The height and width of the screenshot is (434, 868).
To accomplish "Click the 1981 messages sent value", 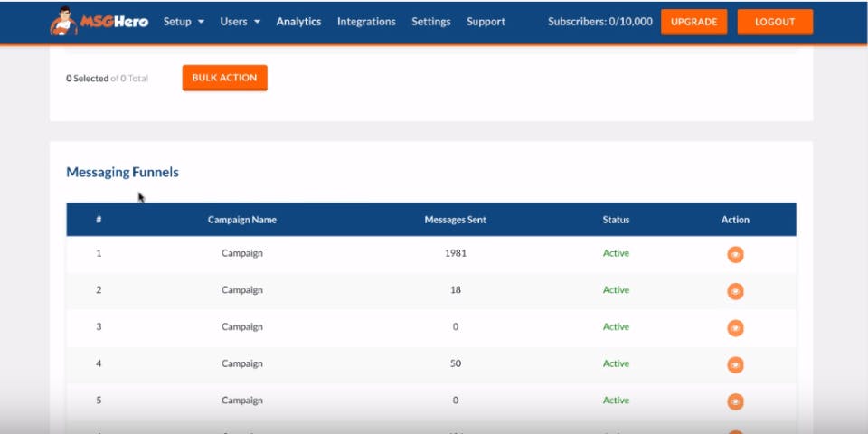I will click(455, 253).
